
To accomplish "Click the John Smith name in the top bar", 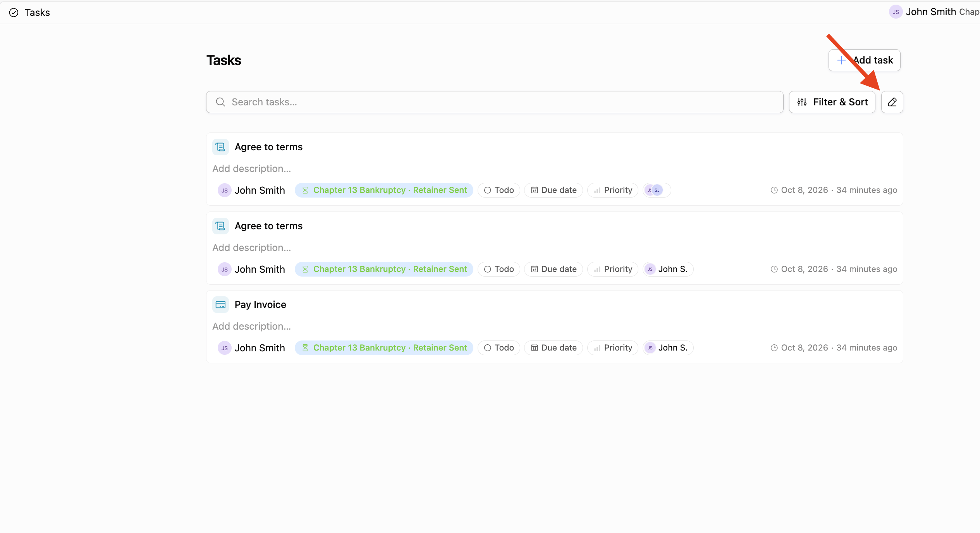I will [931, 12].
